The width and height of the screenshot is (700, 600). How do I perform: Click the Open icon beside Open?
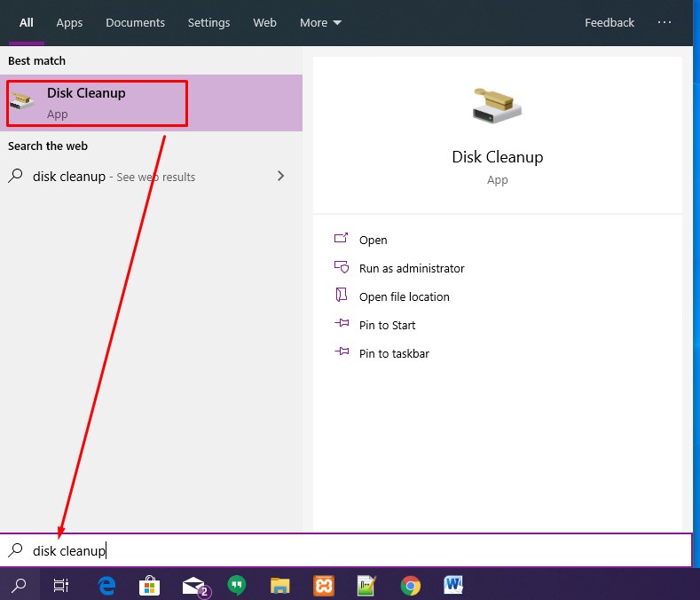341,238
